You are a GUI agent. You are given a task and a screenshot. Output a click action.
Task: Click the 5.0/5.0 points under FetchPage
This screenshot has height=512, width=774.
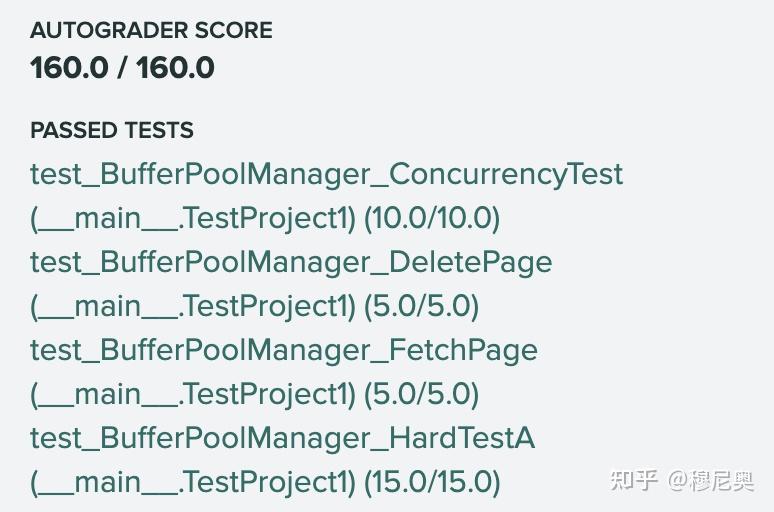pos(422,394)
